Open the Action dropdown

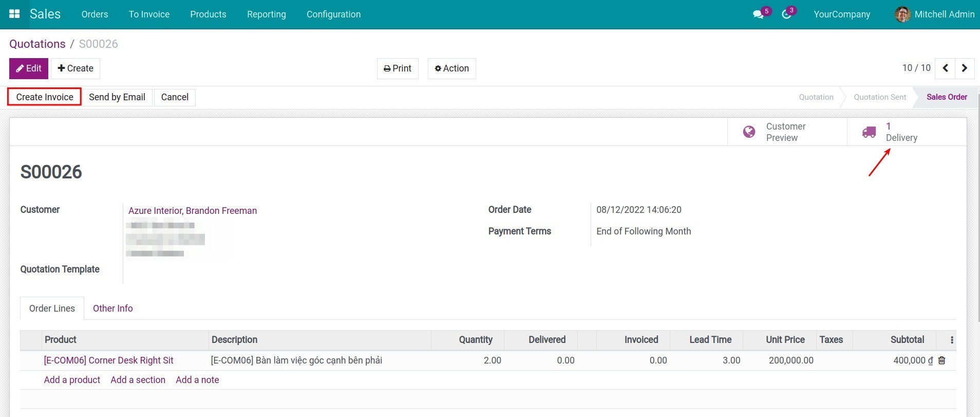click(x=451, y=68)
